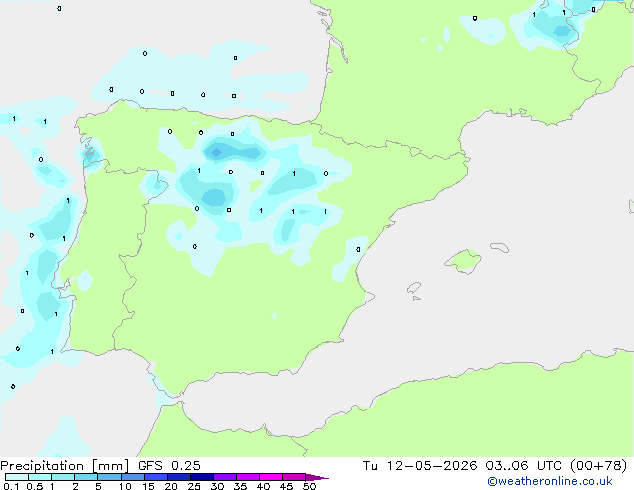Select the 30–35 mm purple legend swatch
Image resolution: width=634 pixels, height=490 pixels.
(x=225, y=477)
